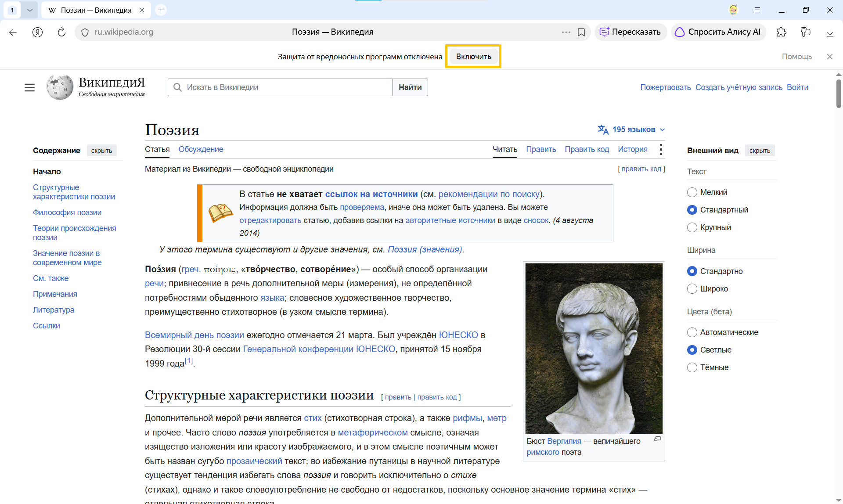Click the Найти search button
Image resolution: width=843 pixels, height=504 pixels.
410,87
